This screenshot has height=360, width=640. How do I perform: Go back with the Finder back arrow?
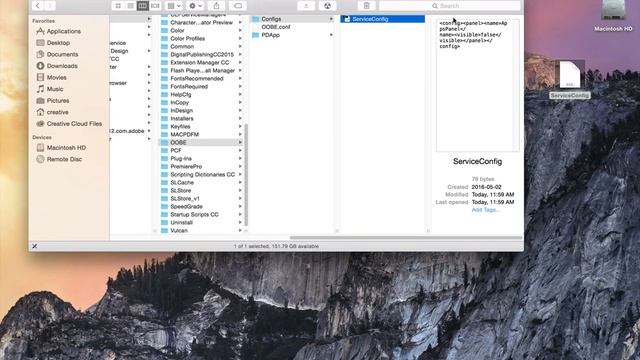[x=38, y=6]
